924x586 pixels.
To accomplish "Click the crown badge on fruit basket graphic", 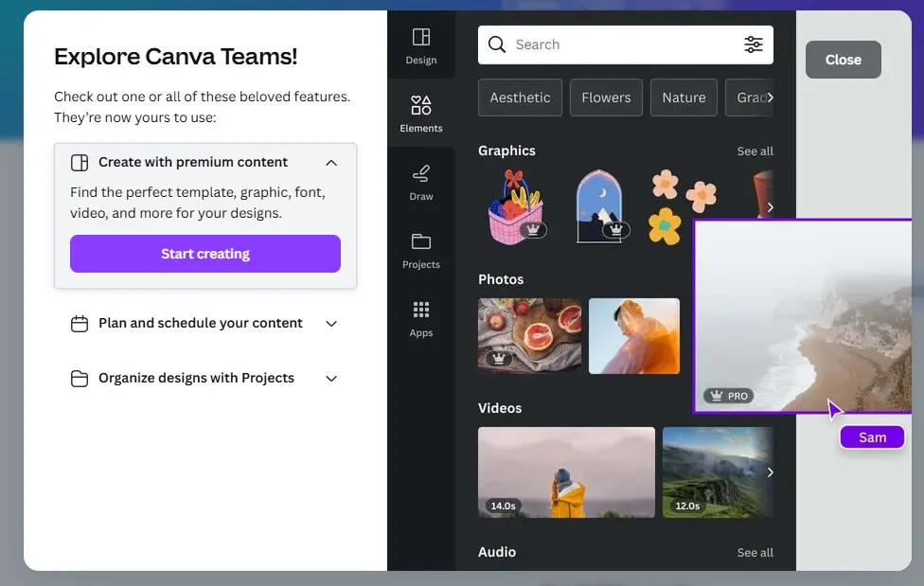I will click(x=533, y=230).
